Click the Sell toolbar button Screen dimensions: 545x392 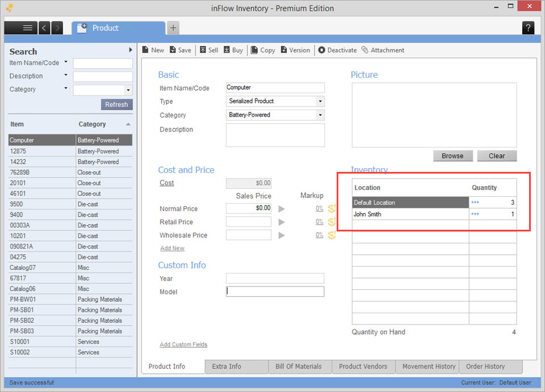pos(209,50)
